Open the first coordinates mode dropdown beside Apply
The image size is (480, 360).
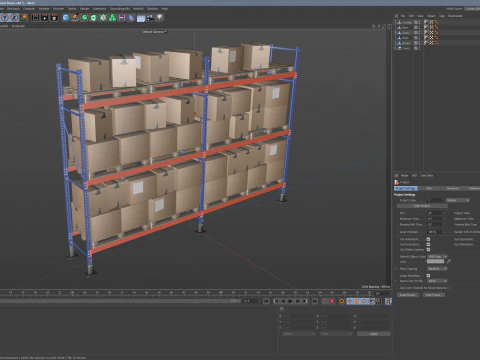coord(299,334)
